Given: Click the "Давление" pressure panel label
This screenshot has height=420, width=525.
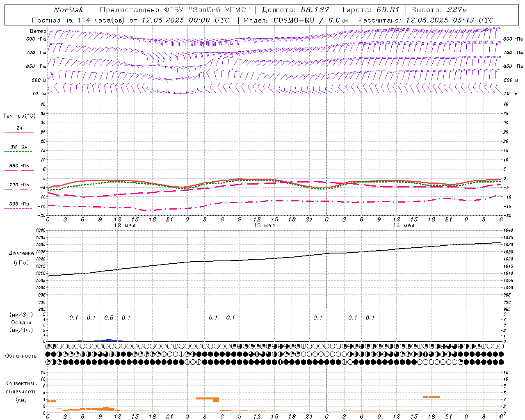Looking at the screenshot, I should 21,253.
